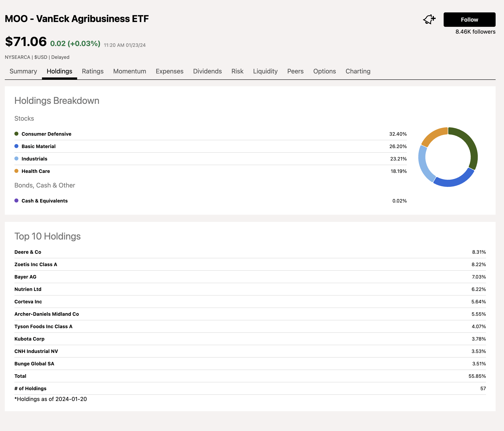
Task: Switch to the Ratings tab
Action: pos(93,71)
